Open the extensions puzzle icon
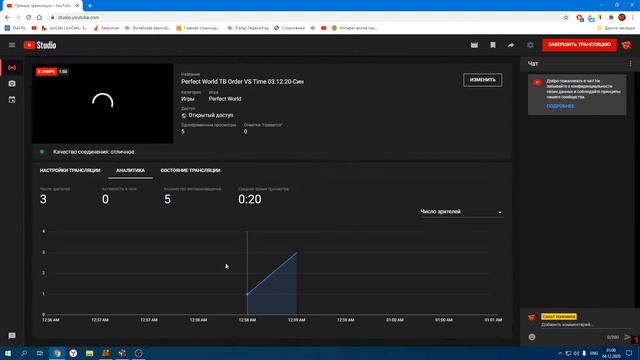The width and height of the screenshot is (640, 360). [611, 18]
